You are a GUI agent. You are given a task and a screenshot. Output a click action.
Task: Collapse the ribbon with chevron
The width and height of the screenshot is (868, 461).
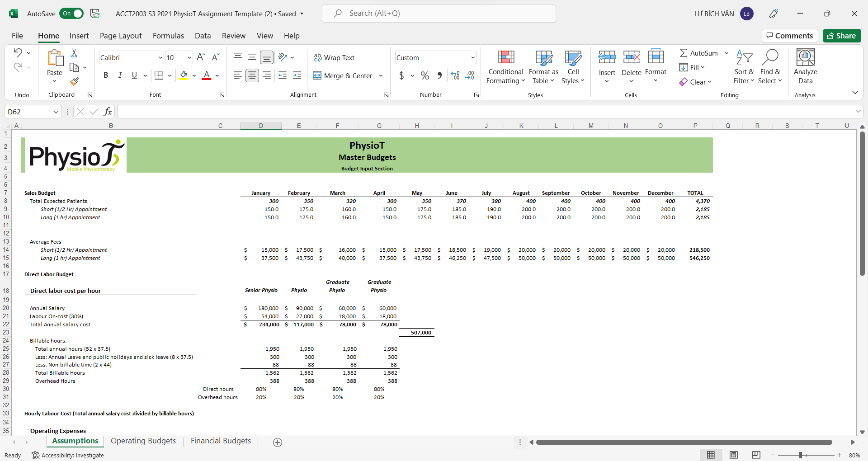click(x=855, y=93)
